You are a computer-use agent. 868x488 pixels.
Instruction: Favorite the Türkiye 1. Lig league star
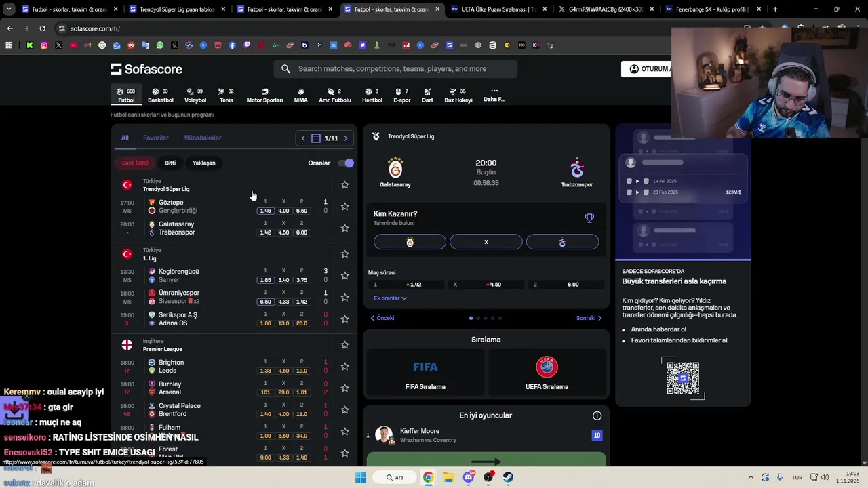pyautogui.click(x=344, y=254)
